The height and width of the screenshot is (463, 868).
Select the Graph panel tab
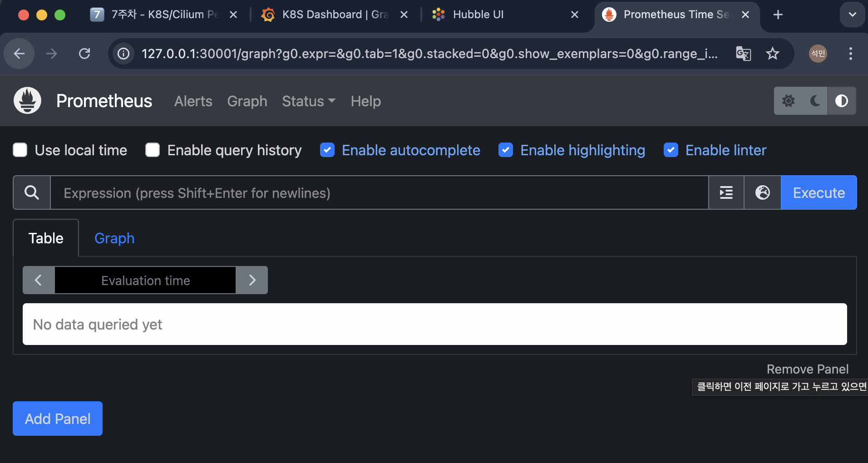pyautogui.click(x=114, y=238)
